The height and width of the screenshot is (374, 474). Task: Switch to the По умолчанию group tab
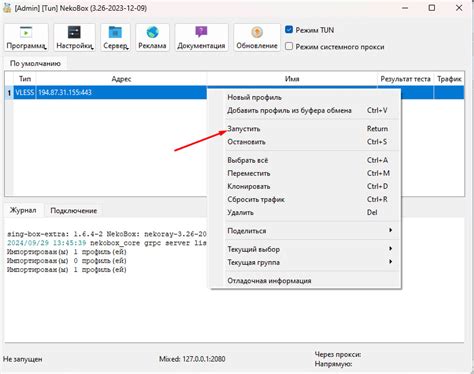click(x=35, y=63)
